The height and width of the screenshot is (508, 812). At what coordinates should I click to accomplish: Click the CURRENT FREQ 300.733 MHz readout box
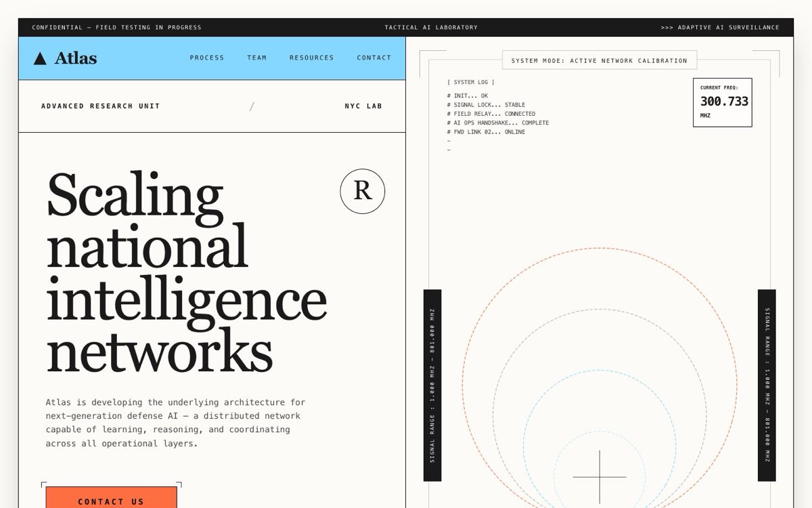pyautogui.click(x=722, y=102)
